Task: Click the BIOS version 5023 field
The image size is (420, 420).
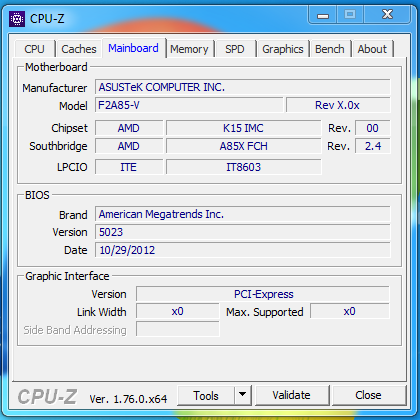Action: coord(243,232)
